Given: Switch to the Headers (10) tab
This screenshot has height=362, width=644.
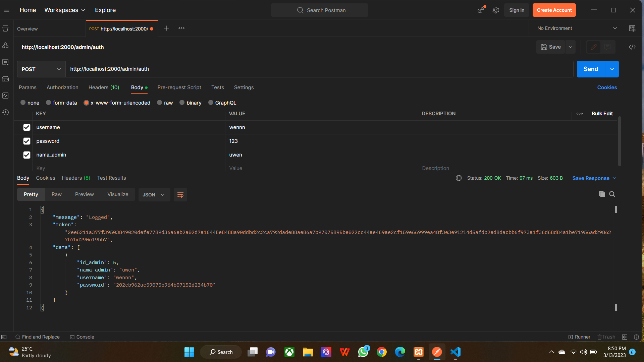Looking at the screenshot, I should (x=104, y=87).
